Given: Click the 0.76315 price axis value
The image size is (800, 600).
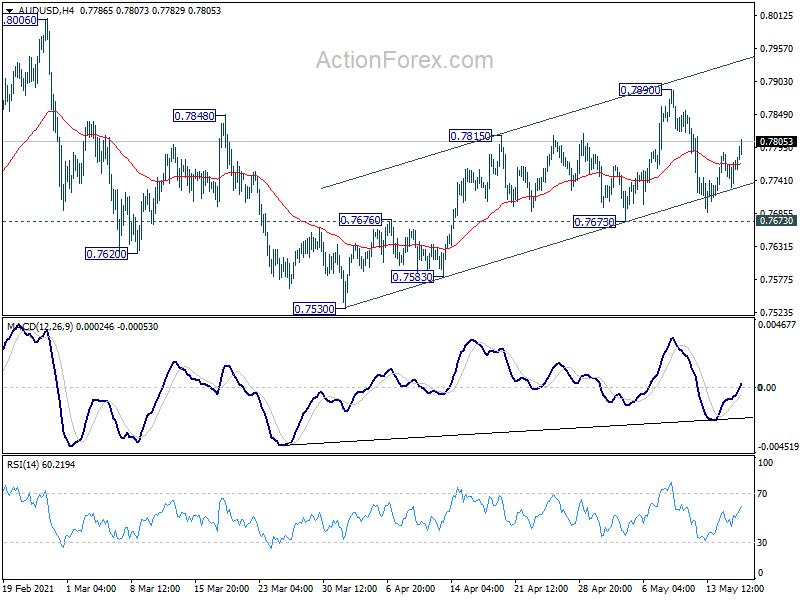Looking at the screenshot, I should coord(777,246).
